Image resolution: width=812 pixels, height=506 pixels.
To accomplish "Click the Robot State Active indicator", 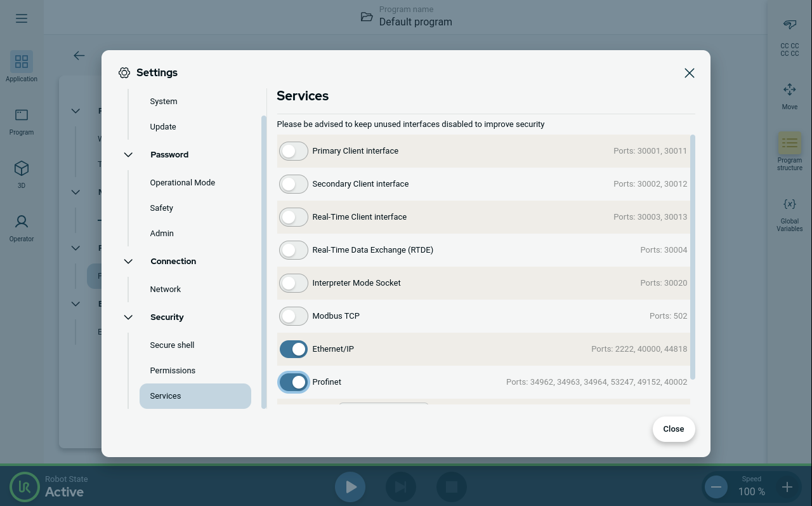I will coord(25,487).
